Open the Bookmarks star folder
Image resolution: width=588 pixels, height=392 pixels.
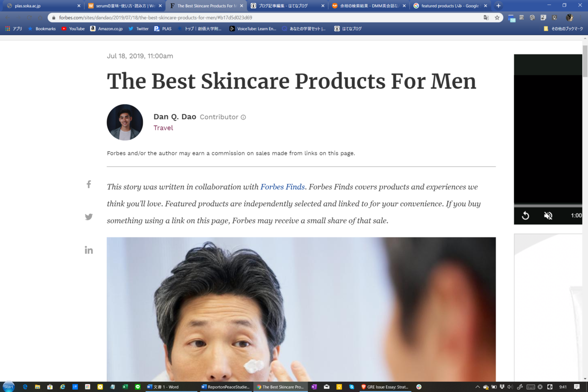coord(42,29)
